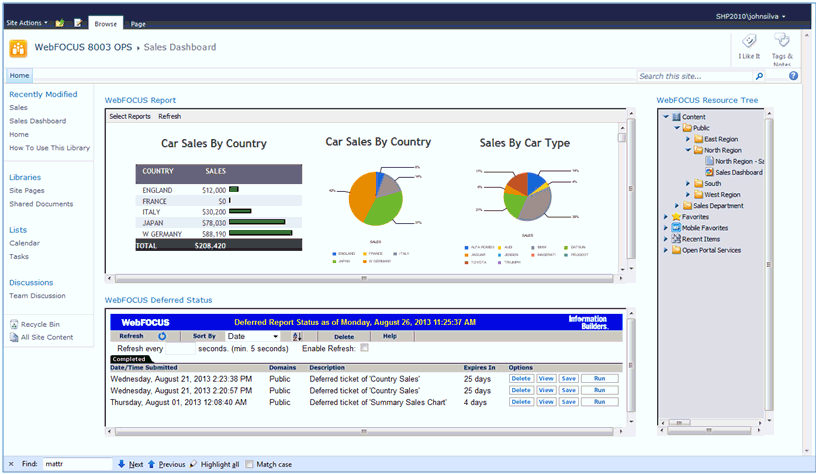This screenshot has height=474, width=816.
Task: Click Help in Deferred Status toolbar
Action: 390,336
